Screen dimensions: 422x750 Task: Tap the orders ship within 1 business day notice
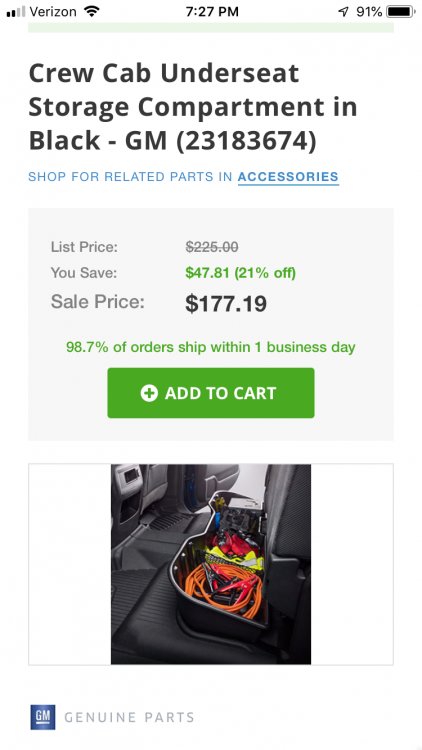point(211,347)
